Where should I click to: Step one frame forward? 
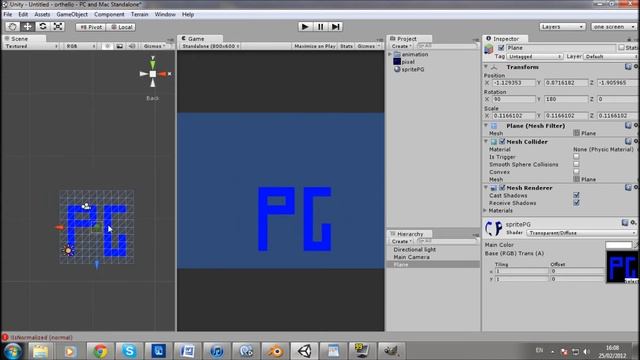[x=336, y=27]
